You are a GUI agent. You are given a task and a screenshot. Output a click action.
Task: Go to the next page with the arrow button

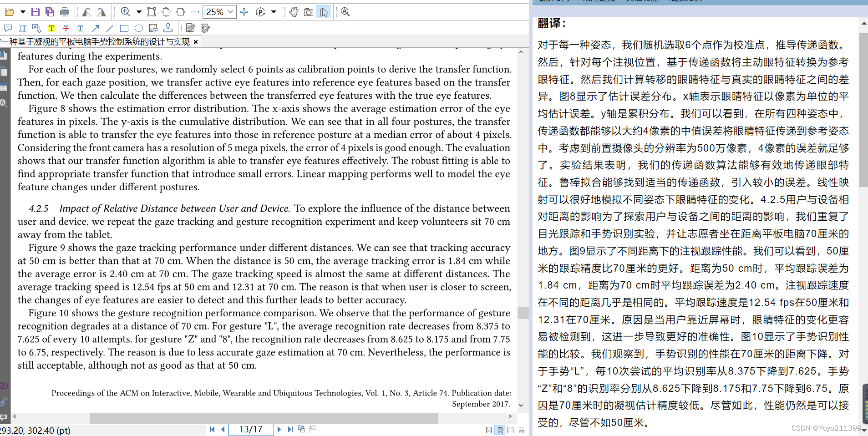279,429
